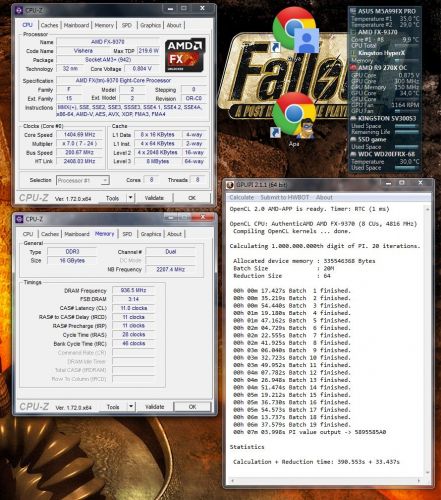Click the DDR3 memory Type value
This screenshot has width=441, height=500.
coord(72,252)
